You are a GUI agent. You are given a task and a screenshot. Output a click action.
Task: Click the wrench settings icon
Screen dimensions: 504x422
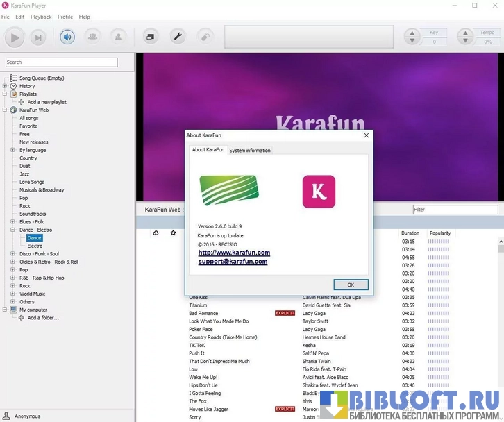178,37
